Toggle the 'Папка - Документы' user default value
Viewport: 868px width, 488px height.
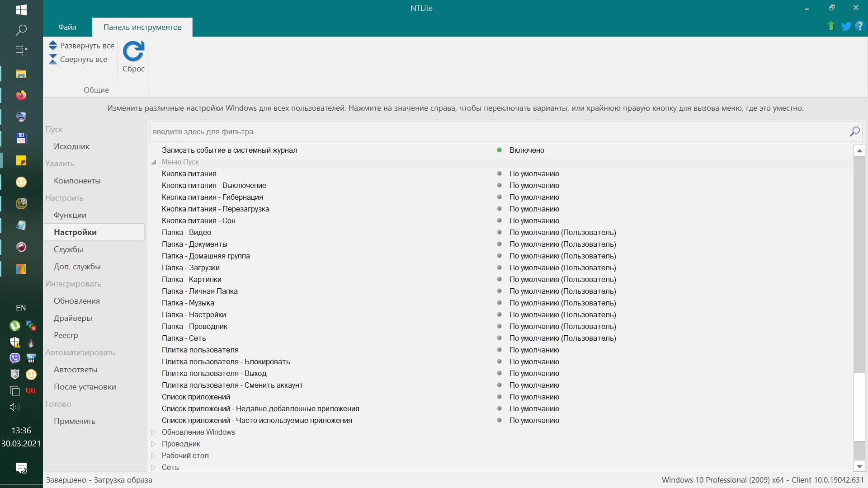[x=562, y=244]
